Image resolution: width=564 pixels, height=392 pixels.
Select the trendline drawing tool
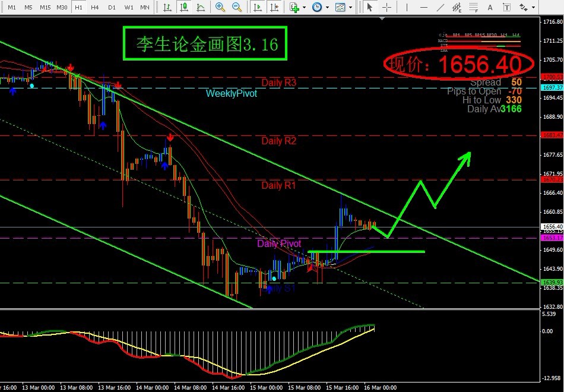(439, 8)
